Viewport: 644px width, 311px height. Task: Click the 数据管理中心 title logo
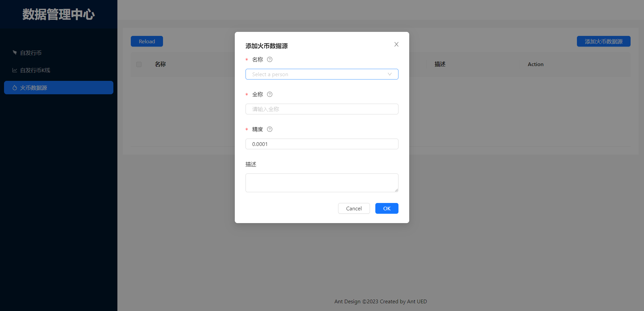[x=59, y=14]
